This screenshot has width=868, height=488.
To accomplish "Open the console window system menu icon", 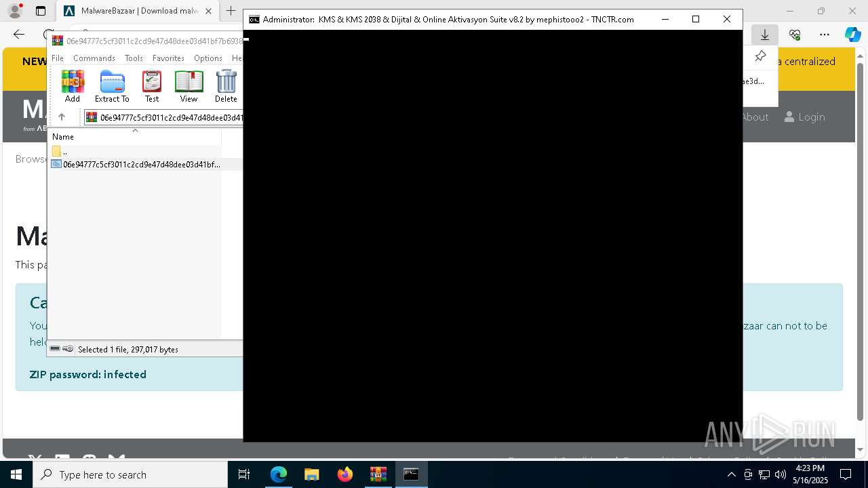I will tap(254, 20).
